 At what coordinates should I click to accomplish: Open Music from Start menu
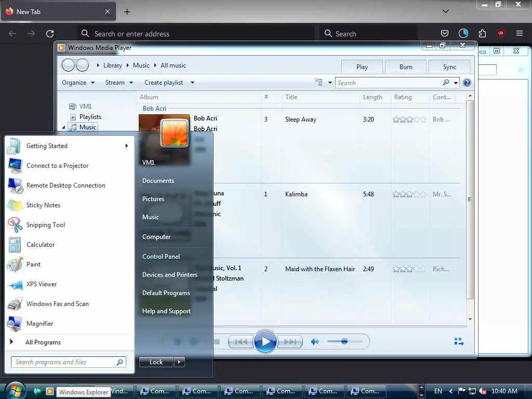pyautogui.click(x=151, y=217)
